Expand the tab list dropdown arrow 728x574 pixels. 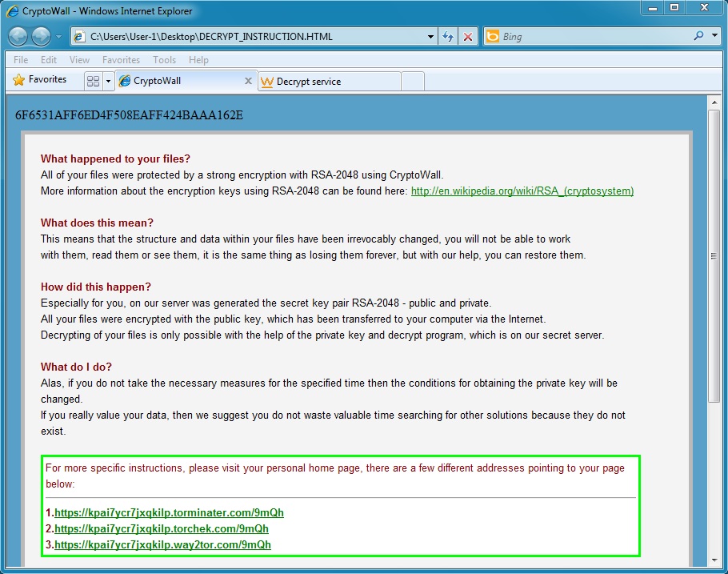[x=108, y=82]
